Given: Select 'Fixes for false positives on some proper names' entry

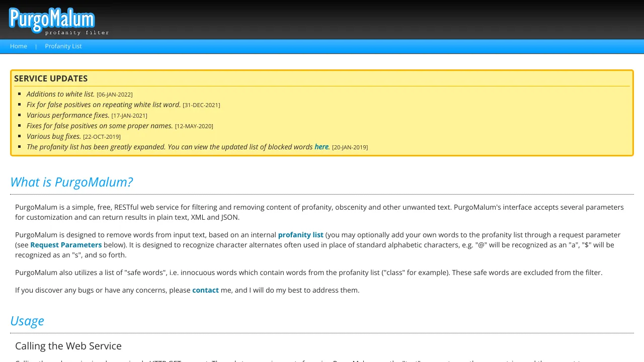Looking at the screenshot, I should [x=100, y=126].
